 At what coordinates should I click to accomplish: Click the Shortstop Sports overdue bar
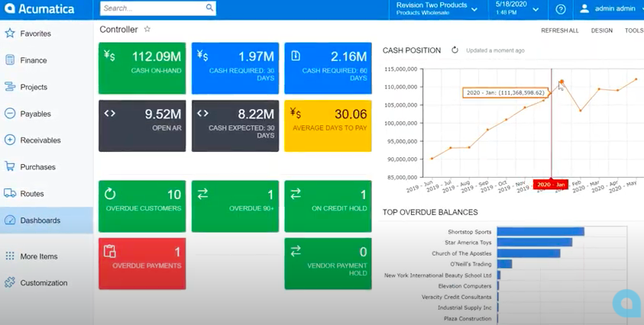point(541,231)
